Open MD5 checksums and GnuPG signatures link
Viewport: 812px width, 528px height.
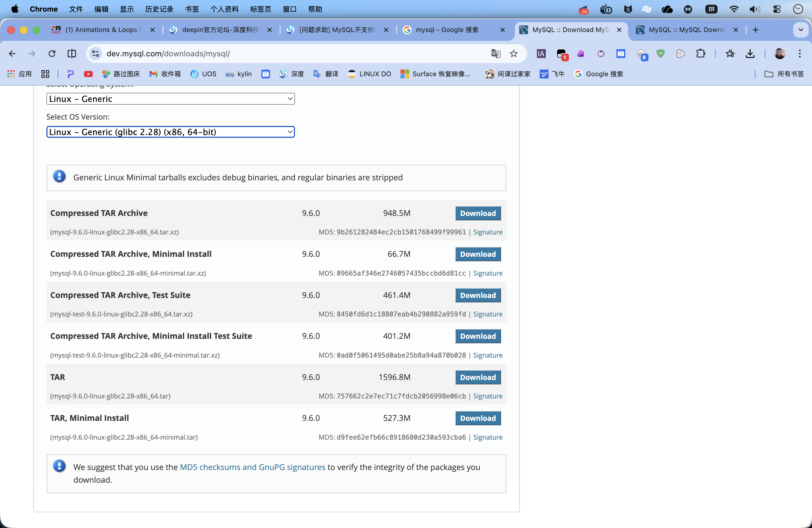252,467
